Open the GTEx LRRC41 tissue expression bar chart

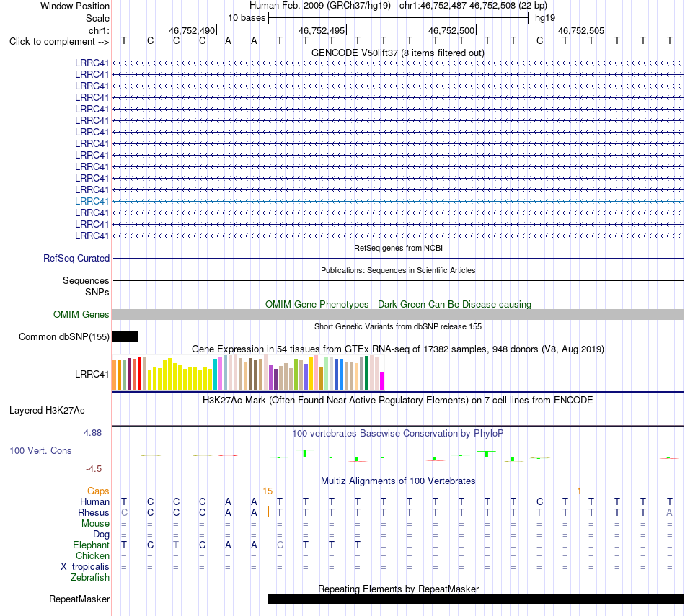pos(248,372)
